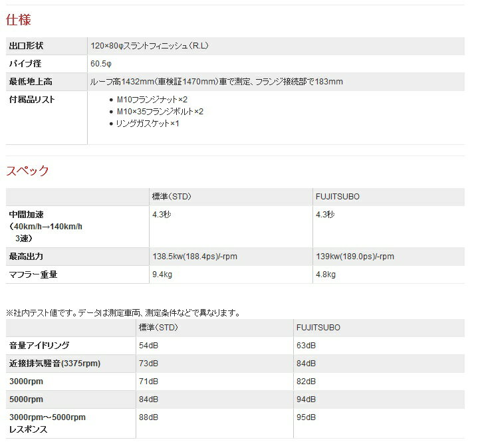Click the M10×35フランジボルト×2 list item
Screen dimensions: 478x448
(x=160, y=112)
